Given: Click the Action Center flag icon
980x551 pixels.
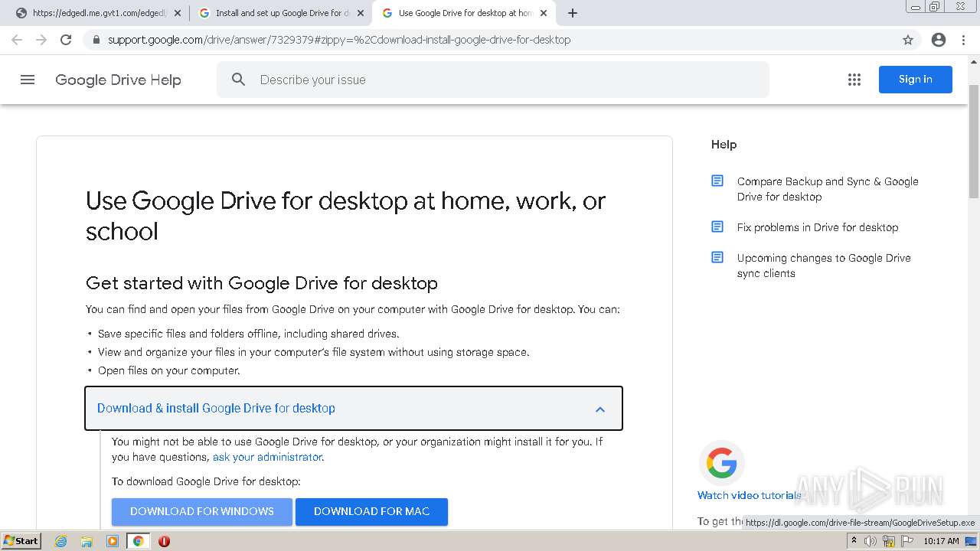Looking at the screenshot, I should click(906, 541).
